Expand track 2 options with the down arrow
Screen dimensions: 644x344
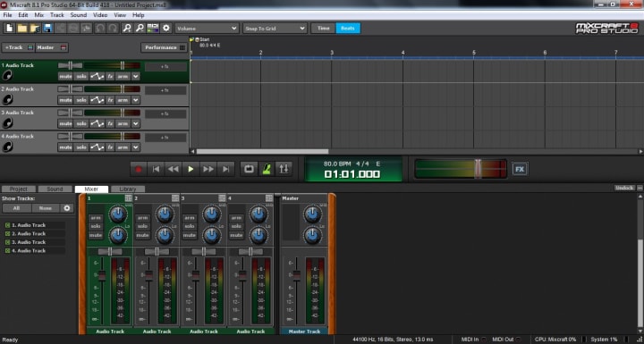click(136, 100)
